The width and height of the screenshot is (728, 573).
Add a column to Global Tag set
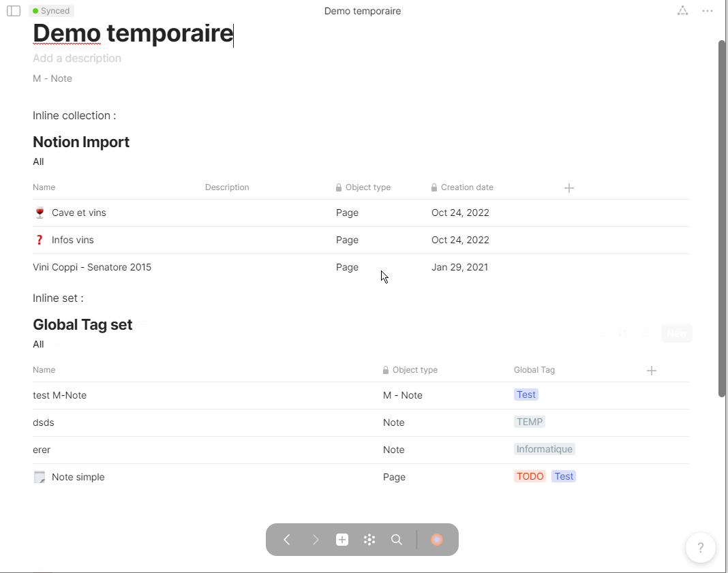652,371
